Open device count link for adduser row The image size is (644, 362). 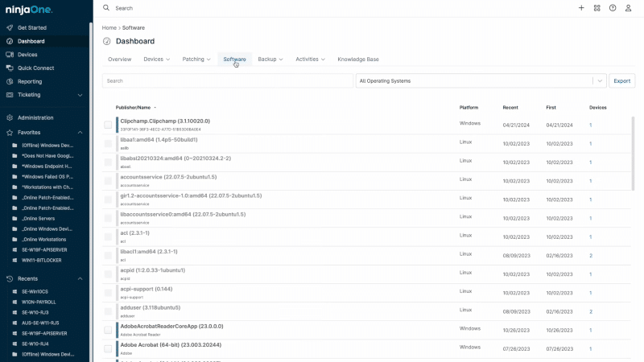(591, 311)
